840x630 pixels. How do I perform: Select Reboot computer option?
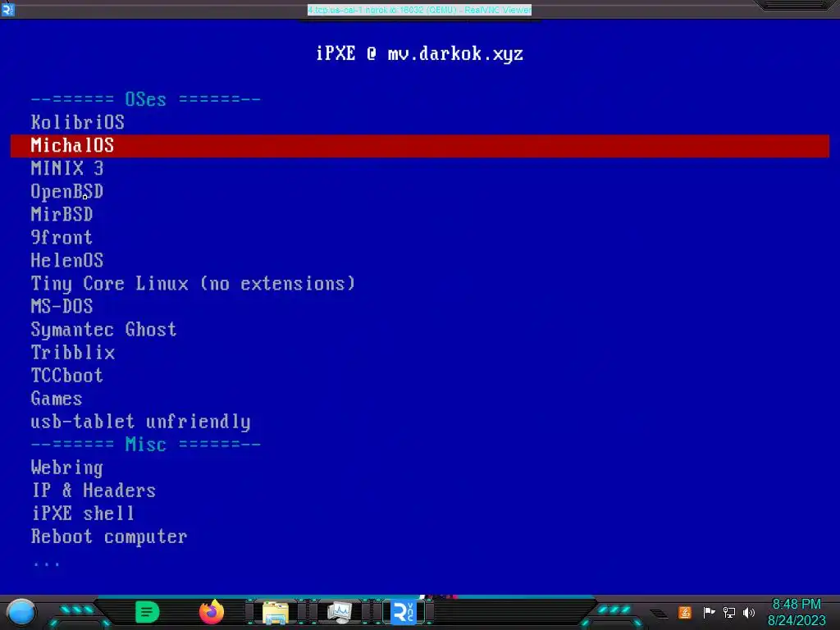click(109, 537)
